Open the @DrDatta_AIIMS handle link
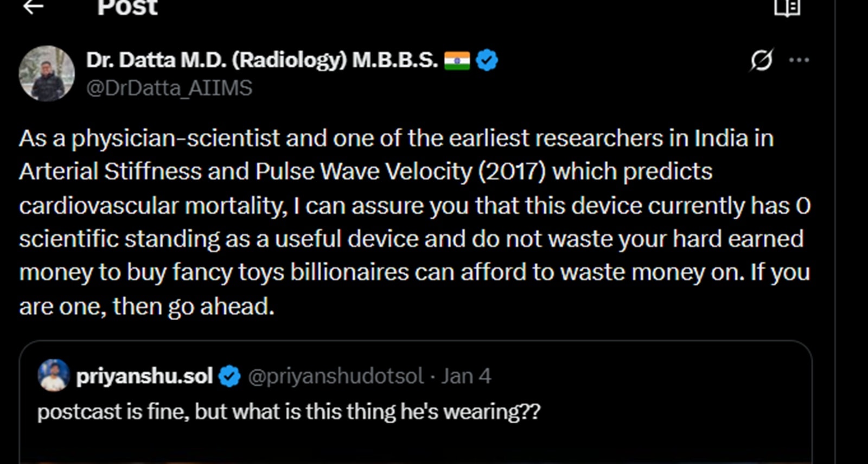The image size is (868, 464). pos(169,88)
